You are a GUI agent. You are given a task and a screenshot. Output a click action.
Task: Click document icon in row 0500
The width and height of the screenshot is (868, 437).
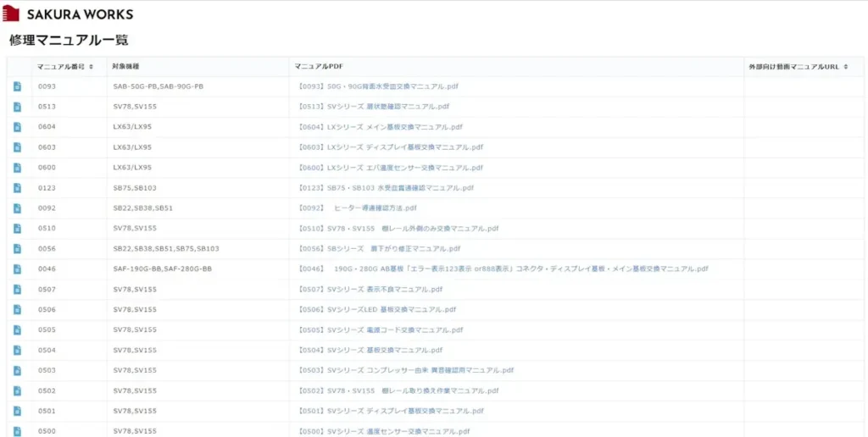coord(17,431)
